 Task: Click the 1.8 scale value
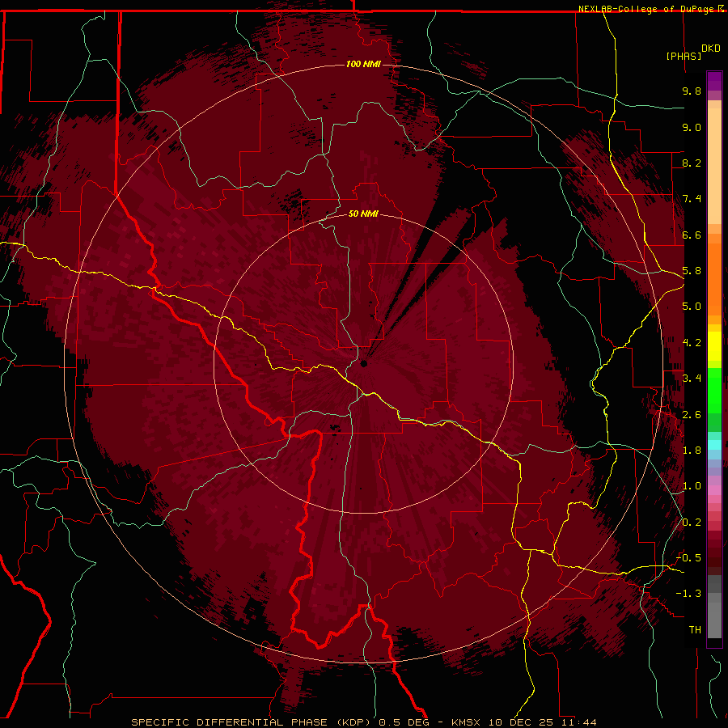pyautogui.click(x=692, y=451)
